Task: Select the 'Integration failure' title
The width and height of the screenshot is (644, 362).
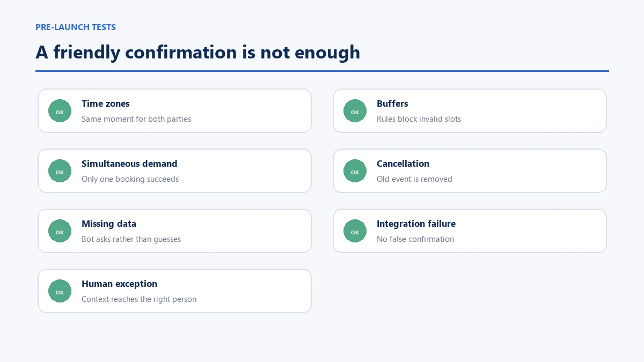Action: [x=416, y=224]
